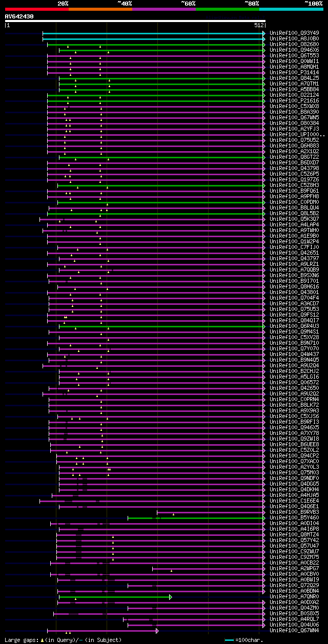Open entry UniRef100_Q7XAC0
This screenshot has height=644, width=328.
(x=294, y=462)
